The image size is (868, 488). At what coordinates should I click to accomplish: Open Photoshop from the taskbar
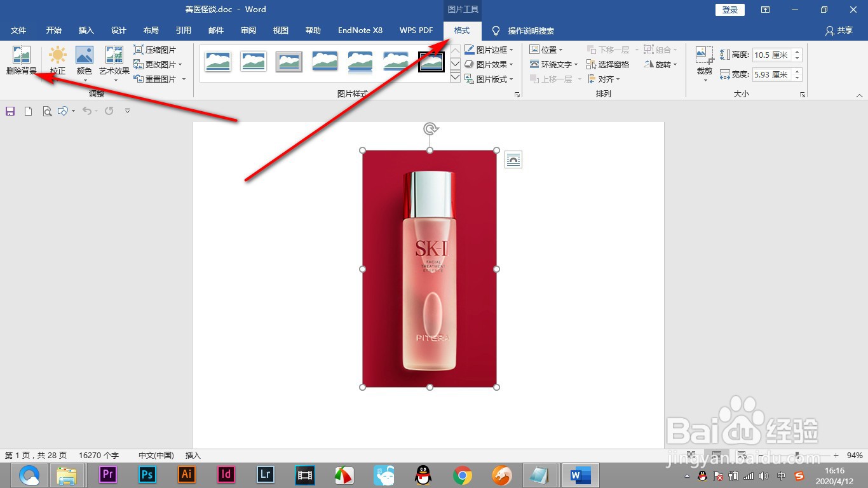point(147,475)
